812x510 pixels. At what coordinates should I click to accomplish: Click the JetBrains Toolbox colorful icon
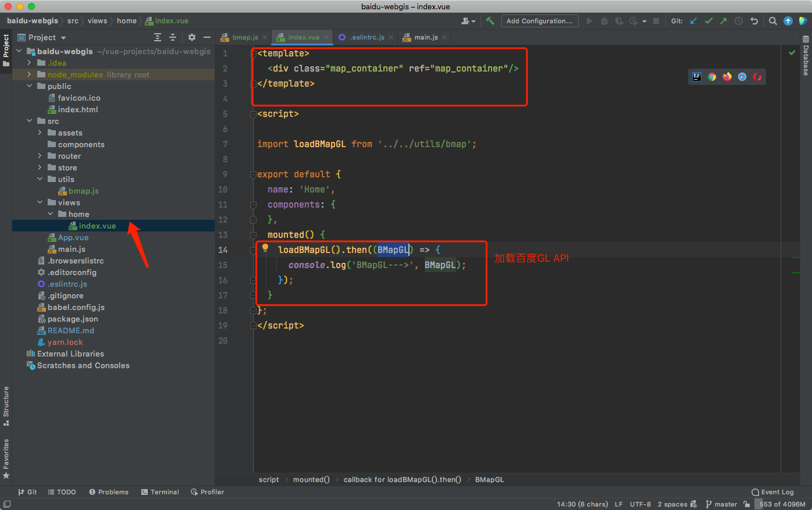coord(803,21)
